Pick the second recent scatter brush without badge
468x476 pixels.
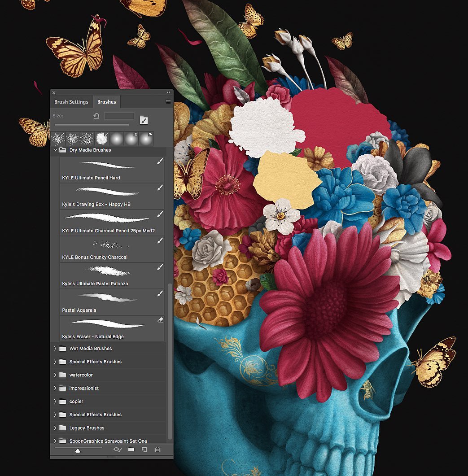[x=73, y=139]
